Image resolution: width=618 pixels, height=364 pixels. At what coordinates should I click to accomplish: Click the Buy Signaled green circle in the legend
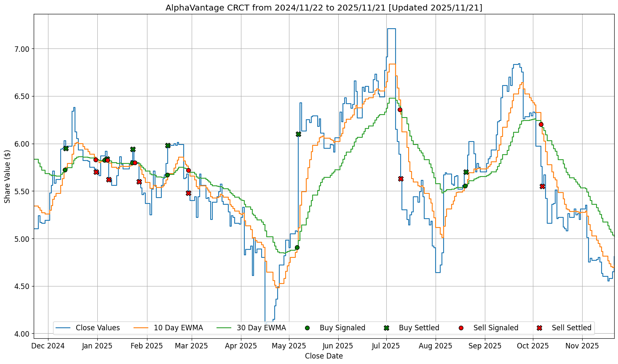click(x=307, y=328)
